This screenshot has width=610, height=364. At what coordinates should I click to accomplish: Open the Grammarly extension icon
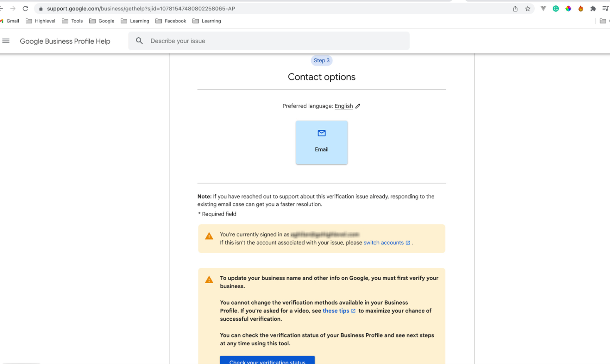pyautogui.click(x=556, y=9)
